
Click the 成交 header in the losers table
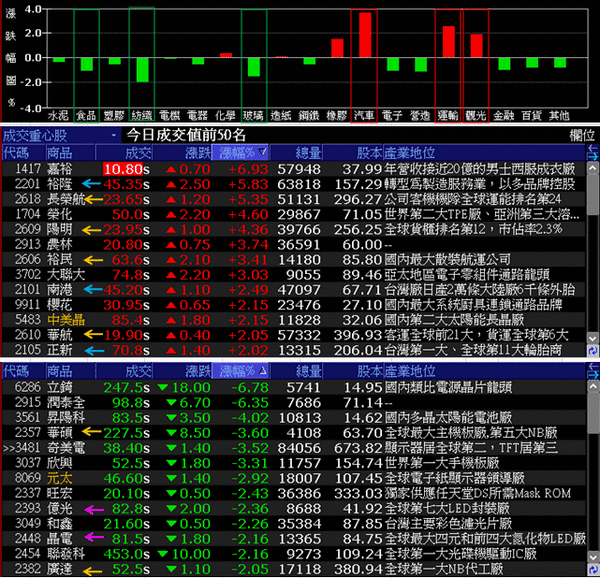tap(124, 371)
